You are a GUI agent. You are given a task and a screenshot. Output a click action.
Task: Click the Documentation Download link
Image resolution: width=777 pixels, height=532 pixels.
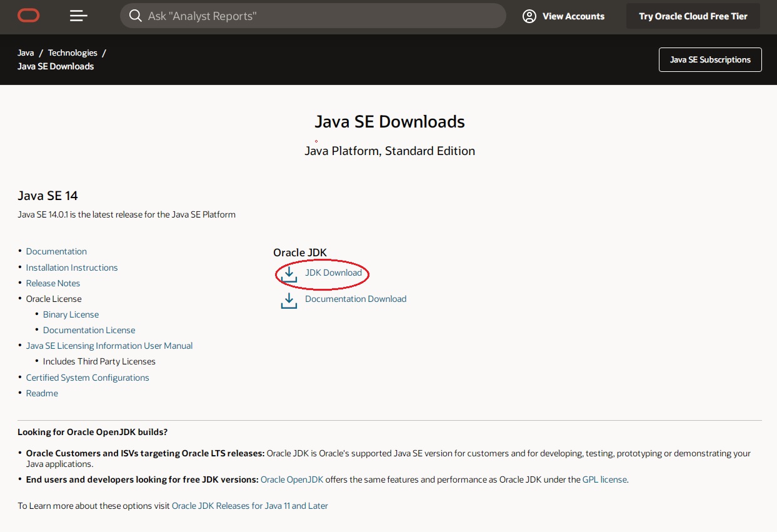point(356,299)
